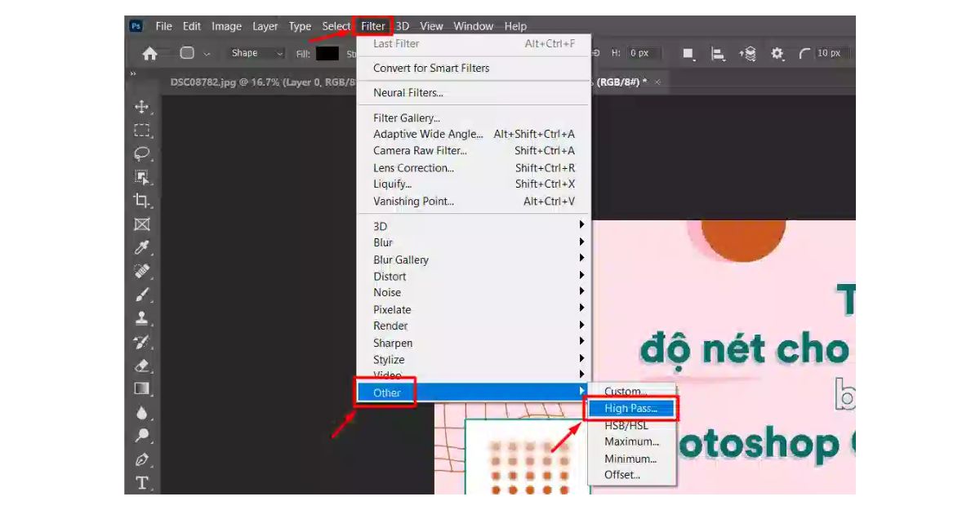Open the Liquify filter
Screen dimensions: 980x510
[x=474, y=184]
